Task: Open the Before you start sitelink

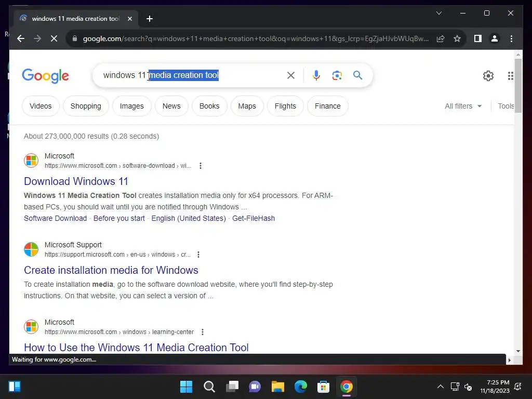Action: click(119, 218)
